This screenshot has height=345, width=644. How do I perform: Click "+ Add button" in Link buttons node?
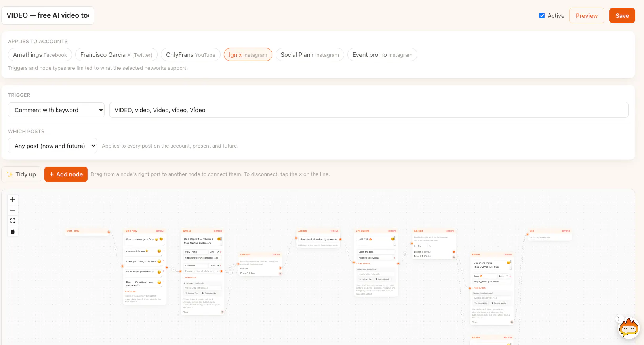pyautogui.click(x=363, y=264)
